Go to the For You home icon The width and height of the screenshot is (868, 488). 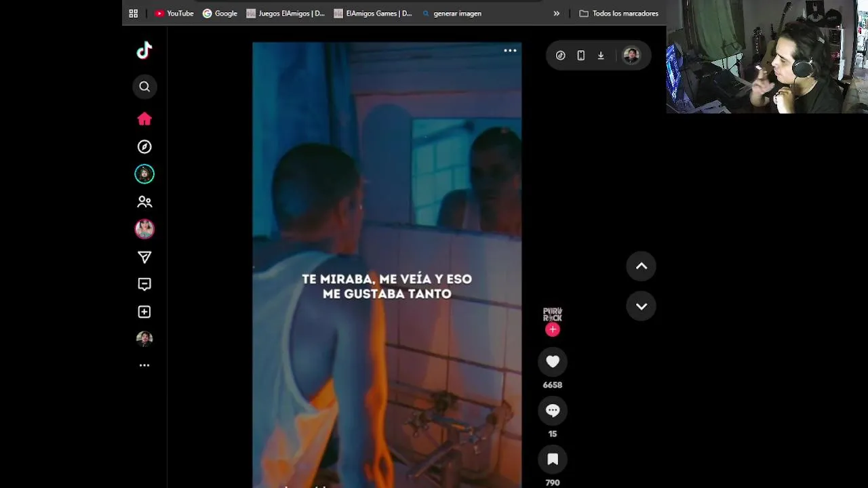coord(144,119)
